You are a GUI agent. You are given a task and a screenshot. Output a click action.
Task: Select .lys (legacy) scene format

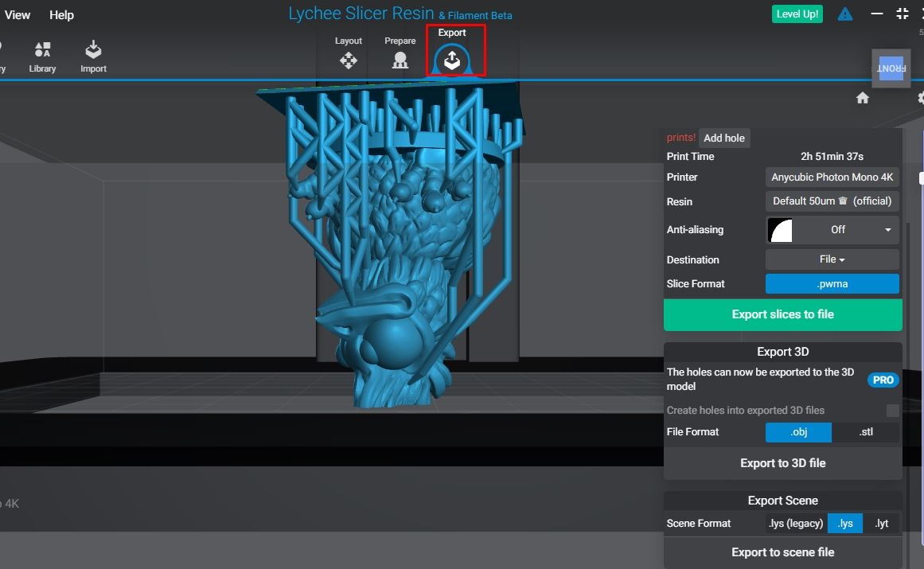click(796, 523)
